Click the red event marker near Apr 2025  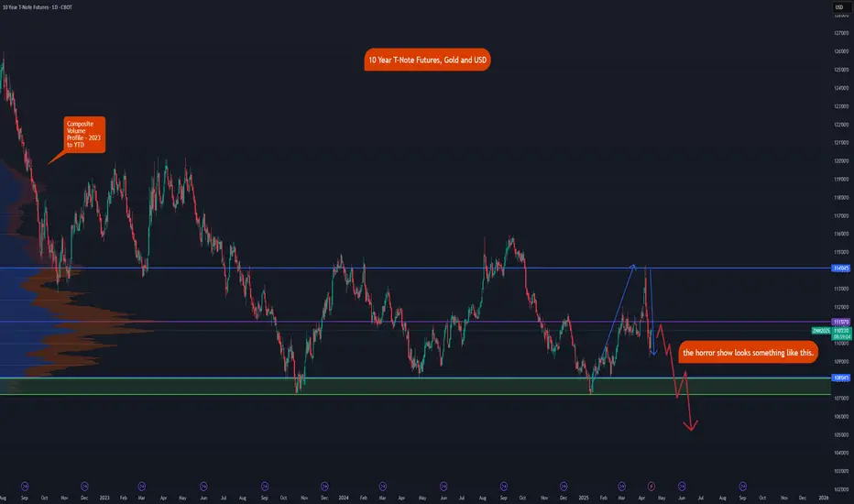pyautogui.click(x=651, y=486)
